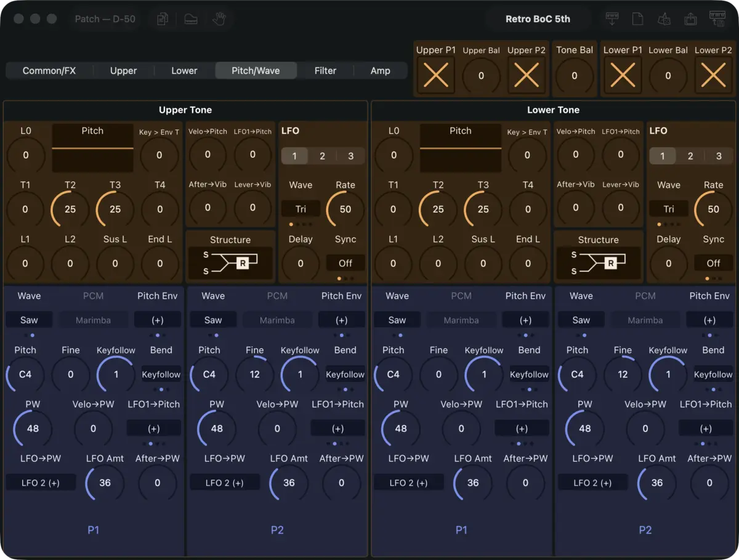The height and width of the screenshot is (560, 739).
Task: Click the Lower Tone P2 Pitch Env (+) button
Action: click(x=709, y=320)
